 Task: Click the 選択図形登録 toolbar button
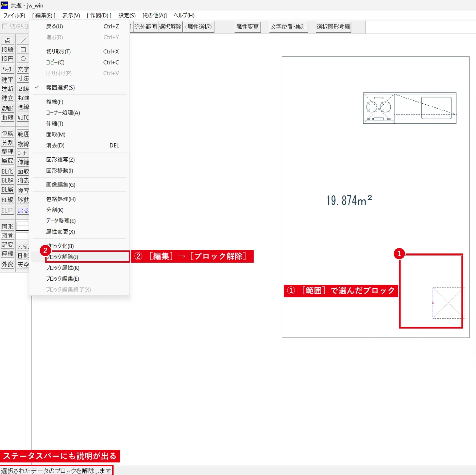coord(333,27)
